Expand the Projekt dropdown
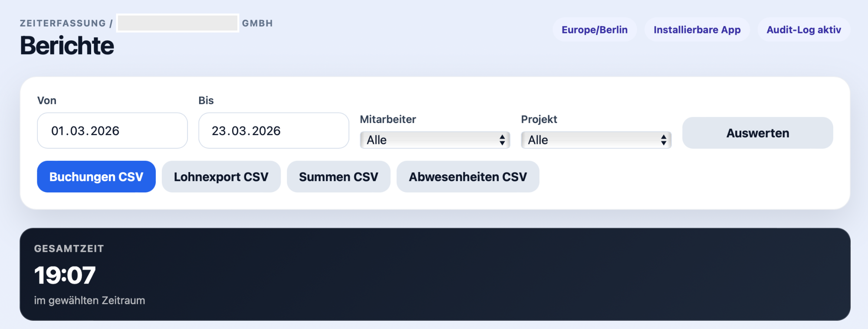Viewport: 868px width, 329px height. coord(595,140)
